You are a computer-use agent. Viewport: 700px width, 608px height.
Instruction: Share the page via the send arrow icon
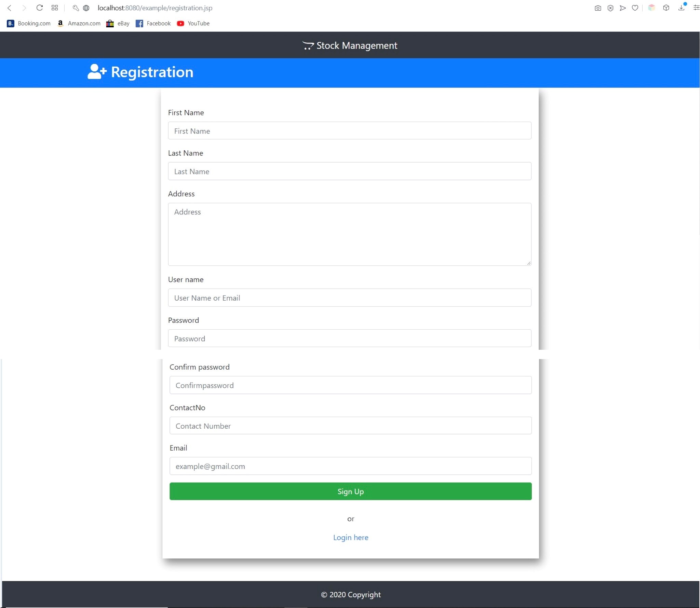point(622,8)
